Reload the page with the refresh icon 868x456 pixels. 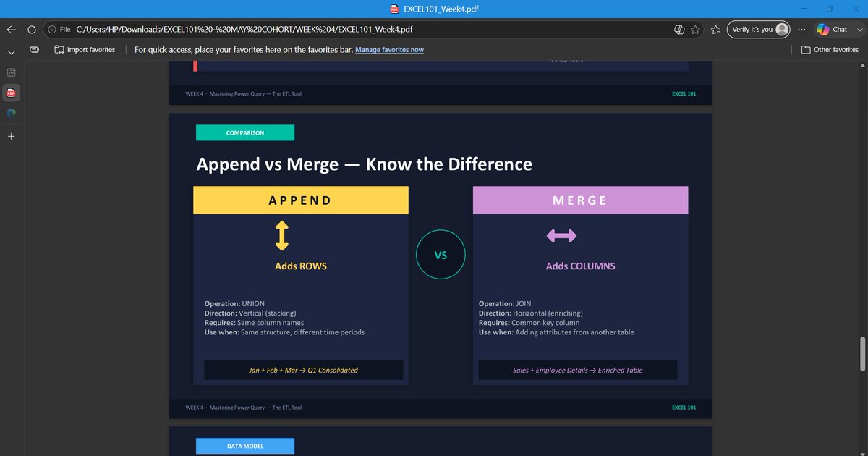coord(32,30)
